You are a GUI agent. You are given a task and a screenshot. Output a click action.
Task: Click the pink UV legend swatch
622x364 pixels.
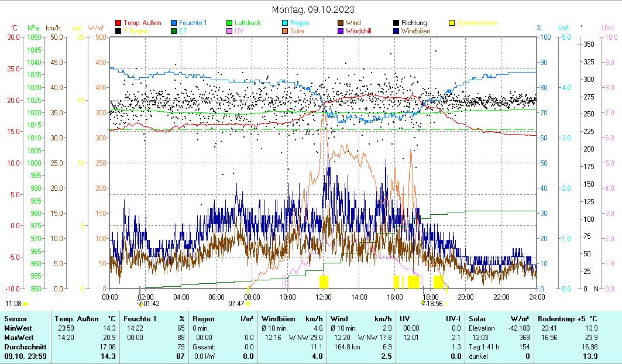coord(230,31)
